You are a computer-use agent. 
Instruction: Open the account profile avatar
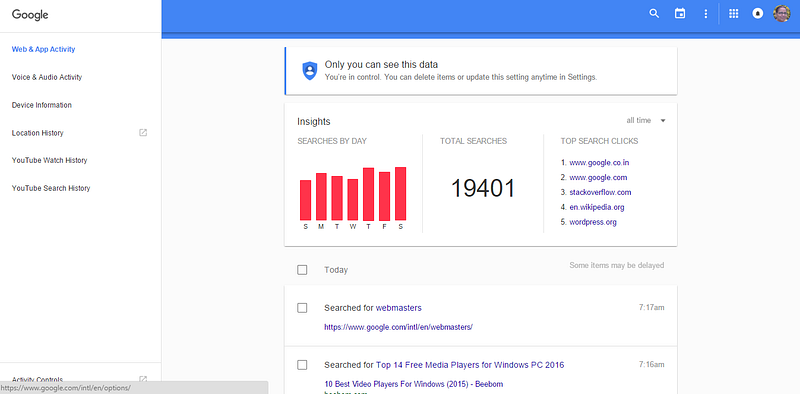click(781, 14)
